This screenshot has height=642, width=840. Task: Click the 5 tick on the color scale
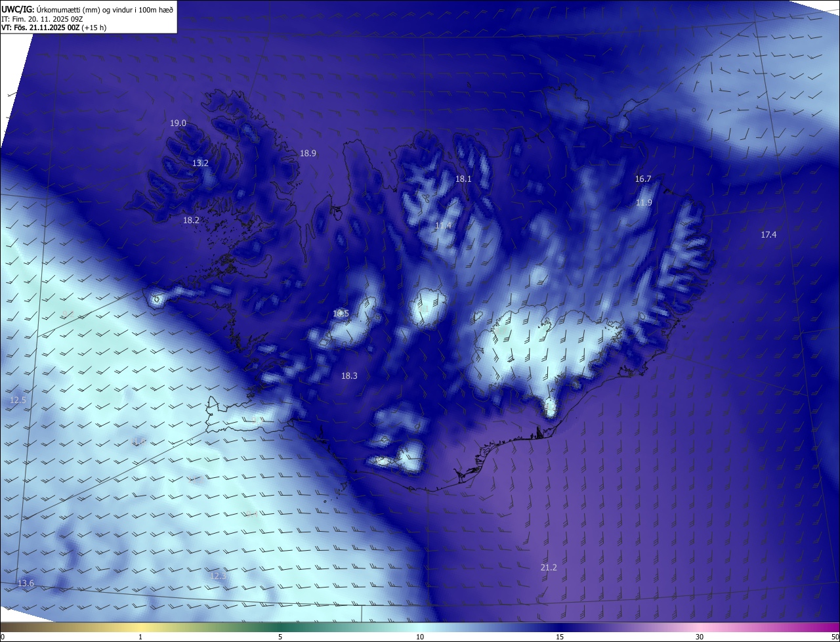(280, 637)
